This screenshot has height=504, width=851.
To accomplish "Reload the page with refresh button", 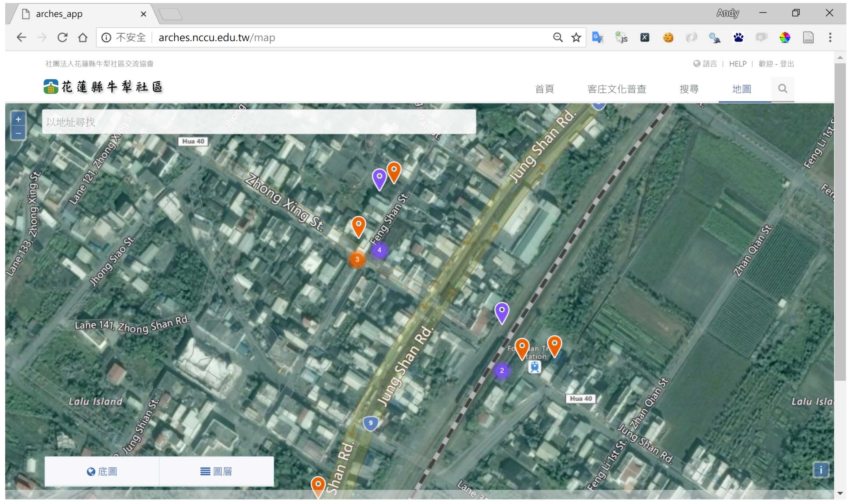I will (63, 37).
